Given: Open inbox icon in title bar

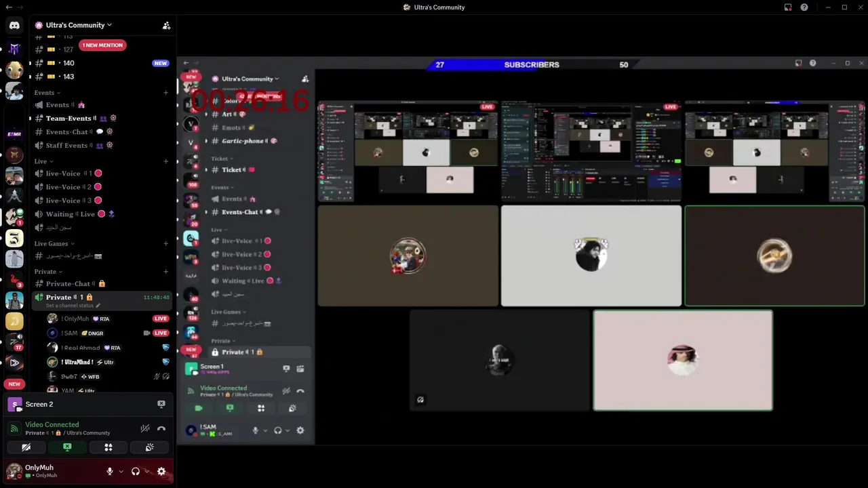Looking at the screenshot, I should click(x=788, y=7).
